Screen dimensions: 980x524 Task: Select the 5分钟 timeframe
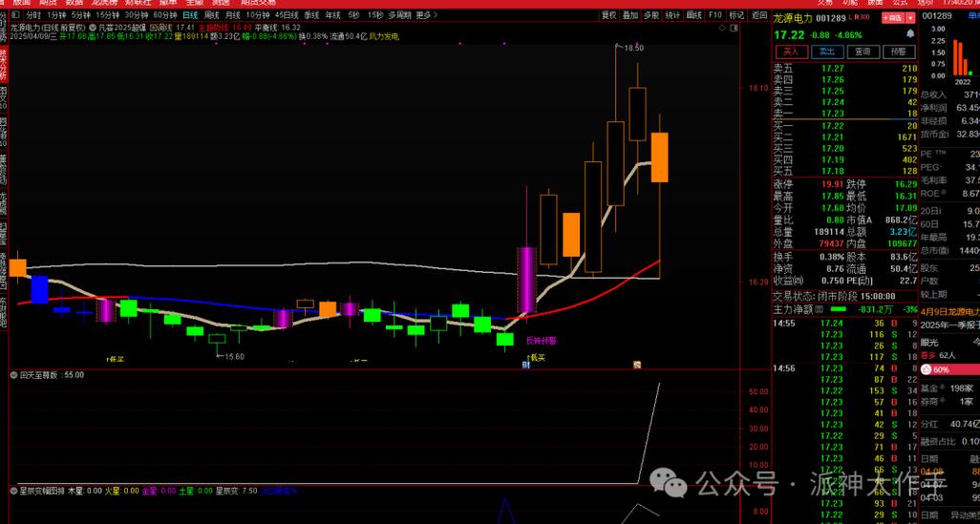80,15
